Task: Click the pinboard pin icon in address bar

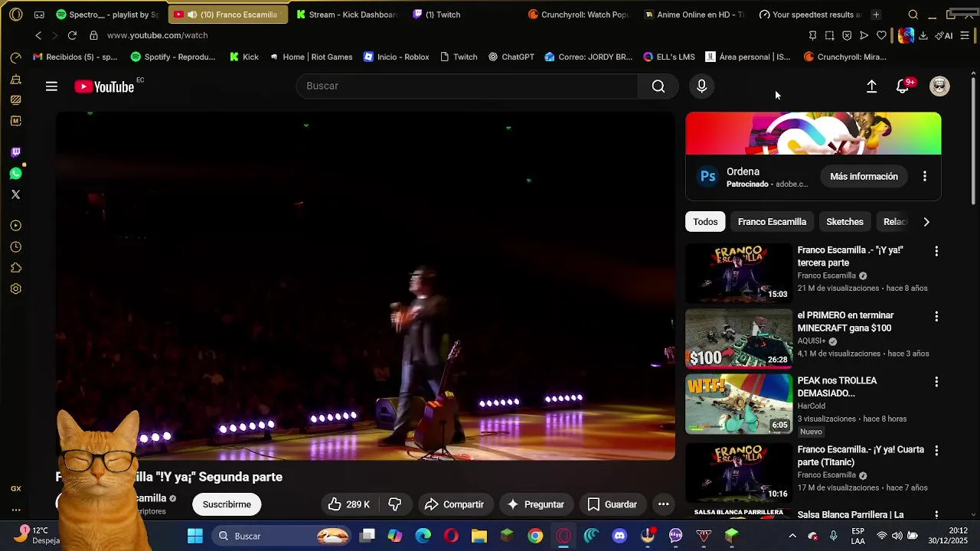Action: 812,35
